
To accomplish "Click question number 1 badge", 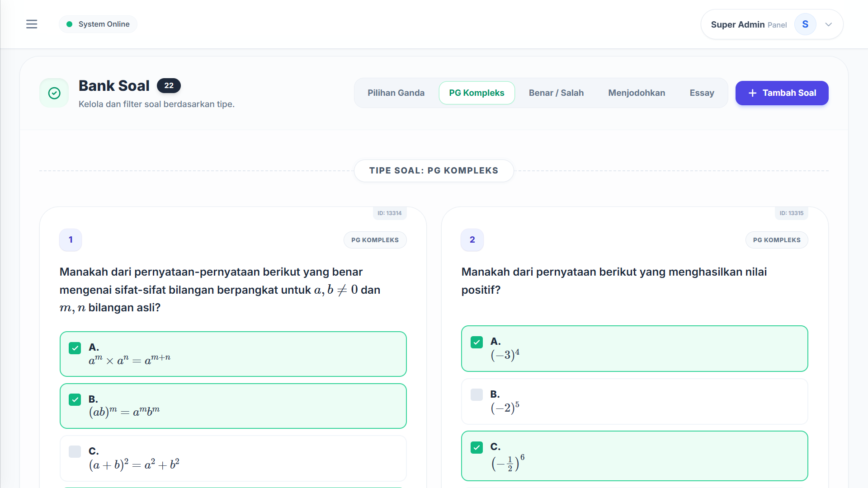I will 71,239.
